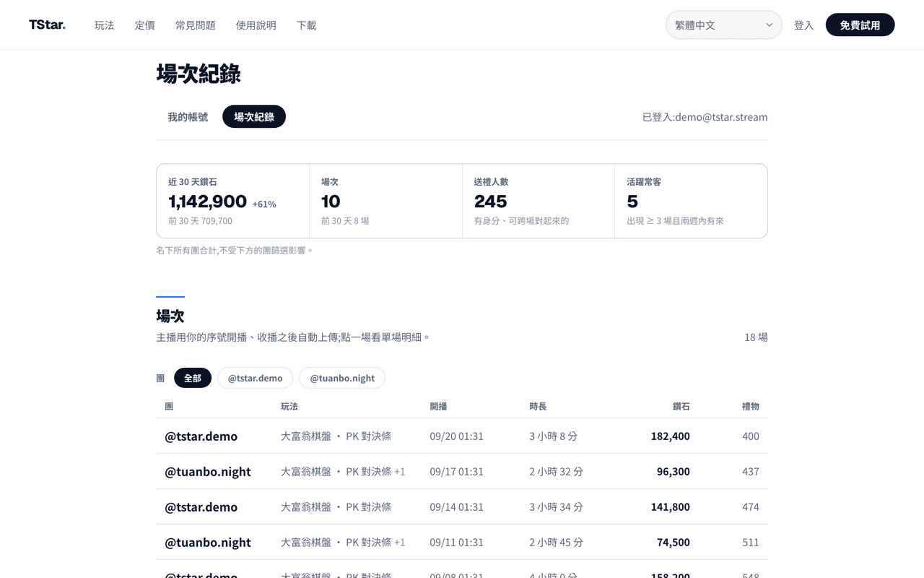The height and width of the screenshot is (578, 924).
Task: Select the 場次紀錄 tab
Action: click(x=254, y=116)
